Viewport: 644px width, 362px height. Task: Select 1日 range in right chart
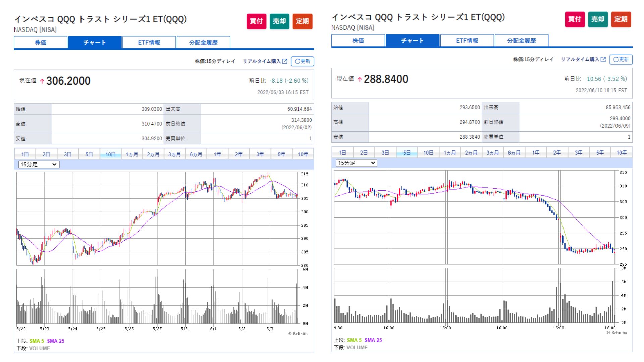click(342, 153)
